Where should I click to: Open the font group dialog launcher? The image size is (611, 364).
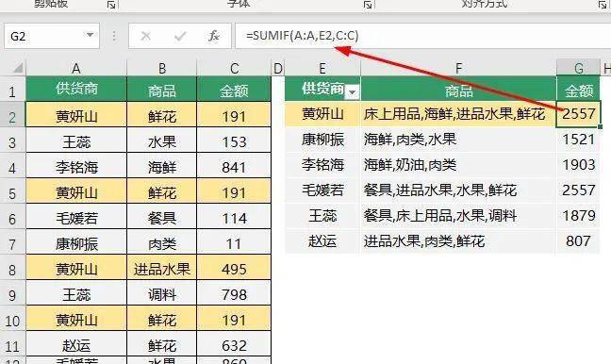(368, 5)
